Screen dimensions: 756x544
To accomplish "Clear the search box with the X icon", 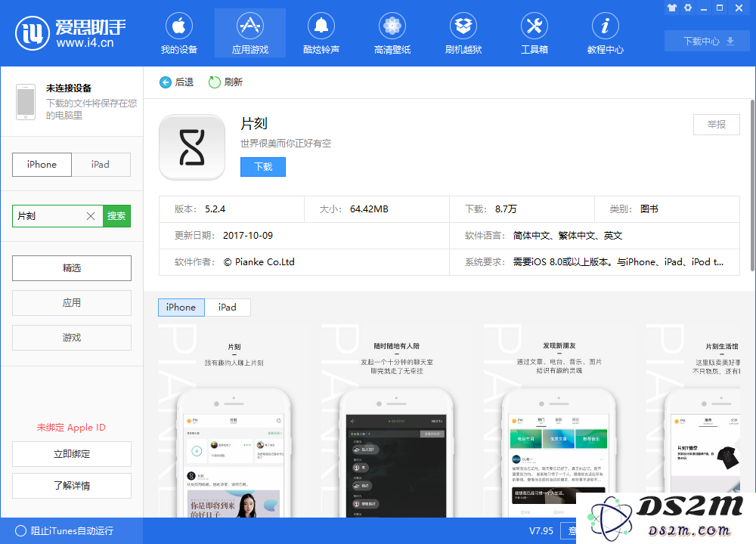I will point(91,216).
